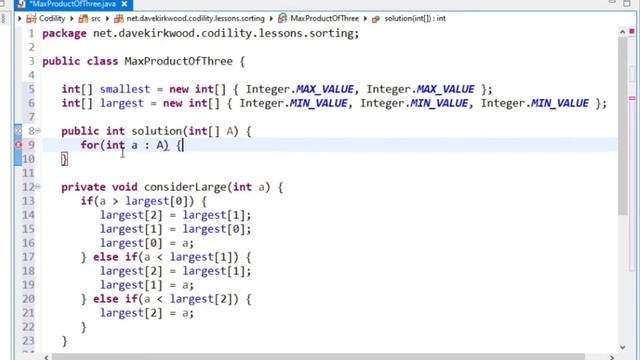This screenshot has width=640, height=360.
Task: Click the src folder icon in breadcrumb
Action: (83, 18)
